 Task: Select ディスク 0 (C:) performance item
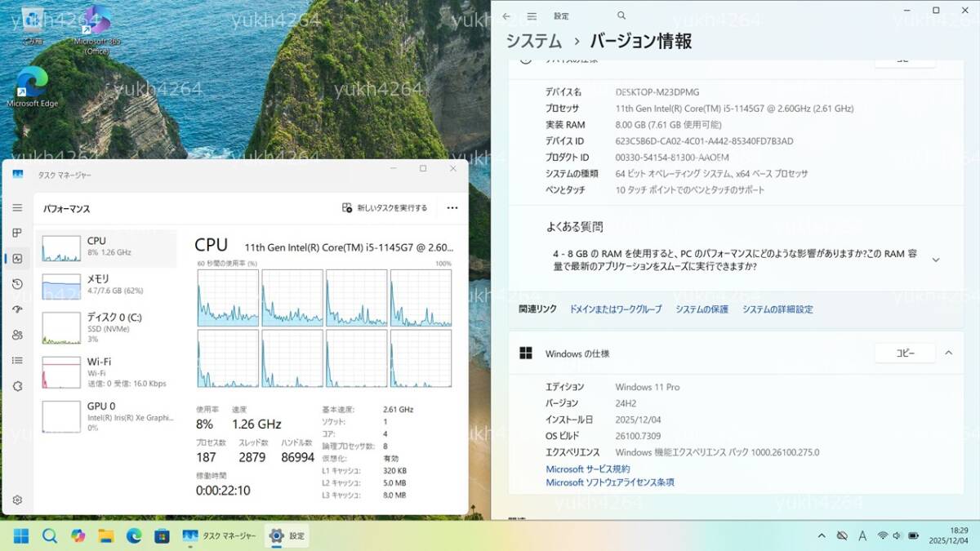point(106,327)
